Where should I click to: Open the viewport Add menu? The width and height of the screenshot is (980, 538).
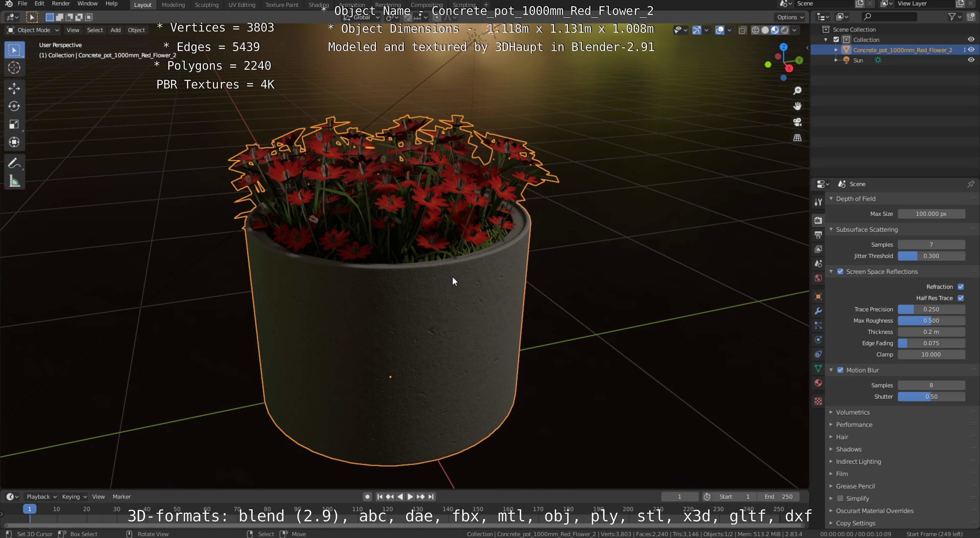tap(115, 30)
